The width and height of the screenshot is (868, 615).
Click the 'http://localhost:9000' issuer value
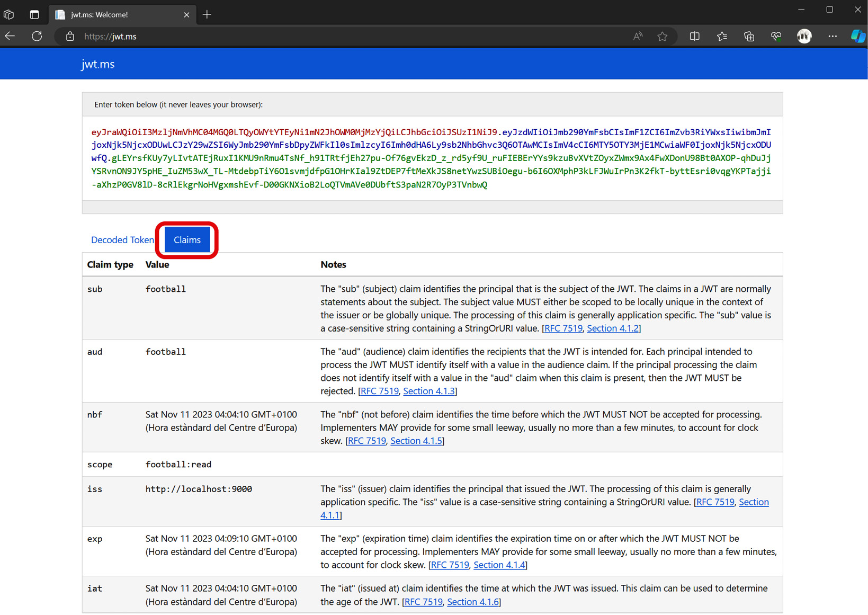pyautogui.click(x=199, y=489)
